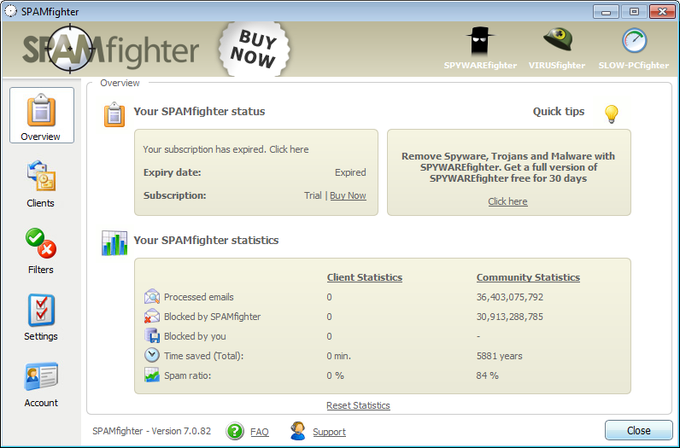Image resolution: width=680 pixels, height=448 pixels.
Task: Click the green FAQ question mark icon
Action: click(x=235, y=431)
